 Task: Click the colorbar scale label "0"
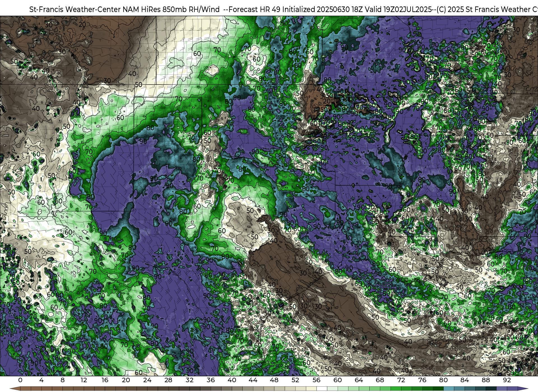pos(20,380)
